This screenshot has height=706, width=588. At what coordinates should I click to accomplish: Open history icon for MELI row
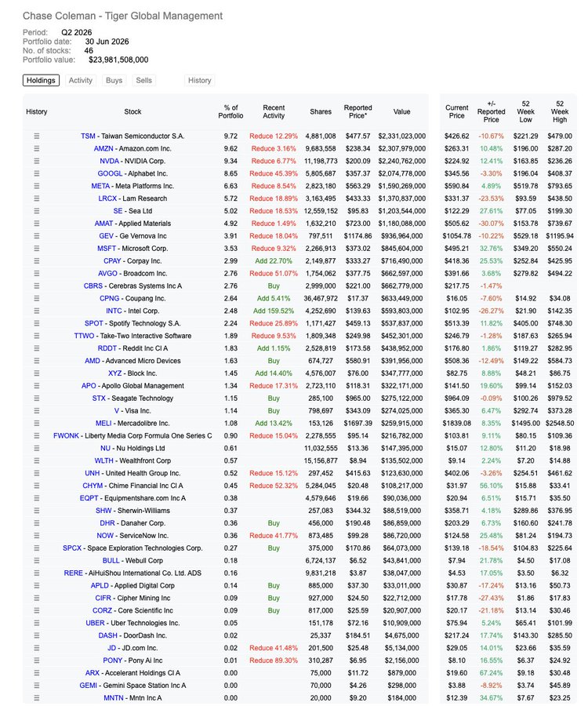(x=36, y=424)
